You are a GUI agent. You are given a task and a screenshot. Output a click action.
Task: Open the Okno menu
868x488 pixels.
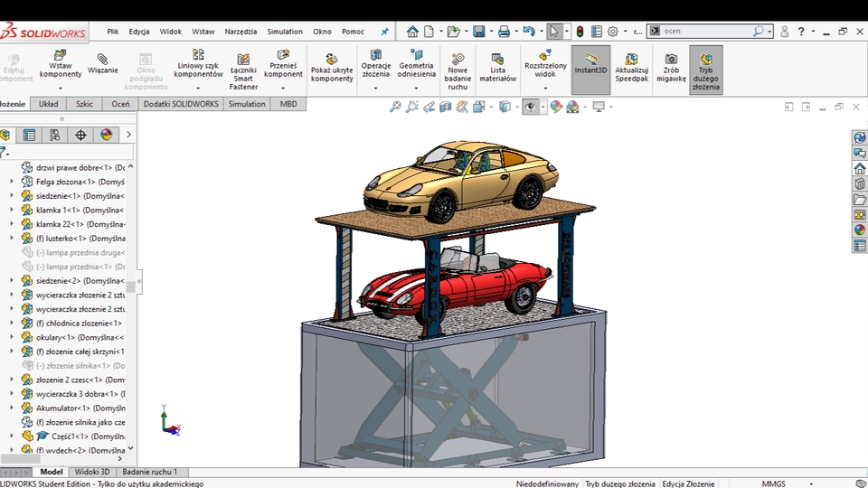[x=322, y=32]
